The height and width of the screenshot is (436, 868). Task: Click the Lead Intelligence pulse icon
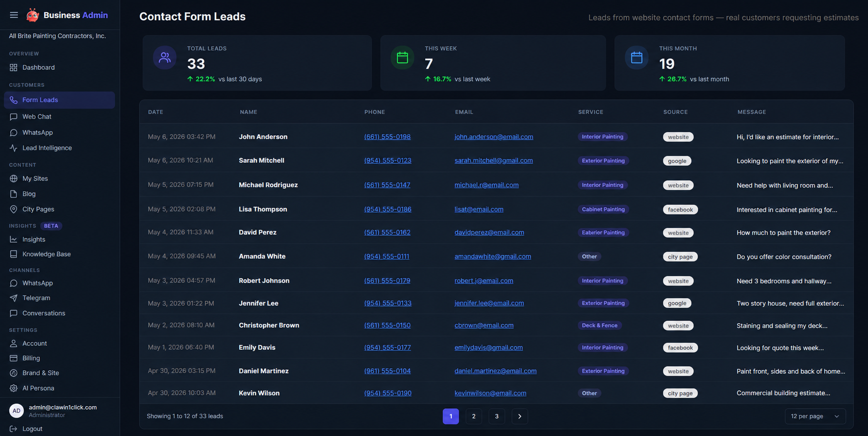pos(13,148)
